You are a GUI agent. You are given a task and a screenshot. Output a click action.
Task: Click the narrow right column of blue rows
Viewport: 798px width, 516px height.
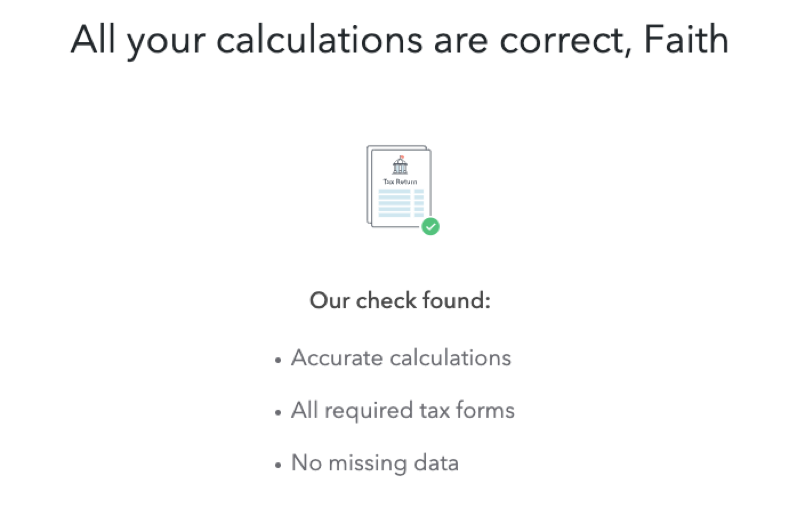(420, 203)
